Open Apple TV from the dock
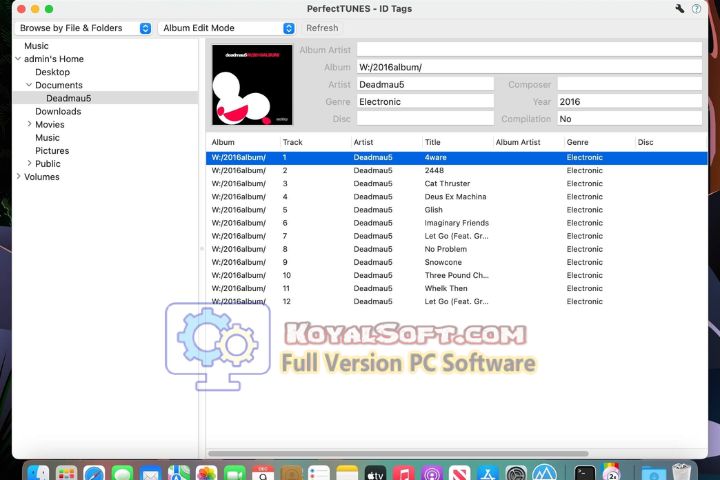The image size is (720, 480). (x=375, y=473)
